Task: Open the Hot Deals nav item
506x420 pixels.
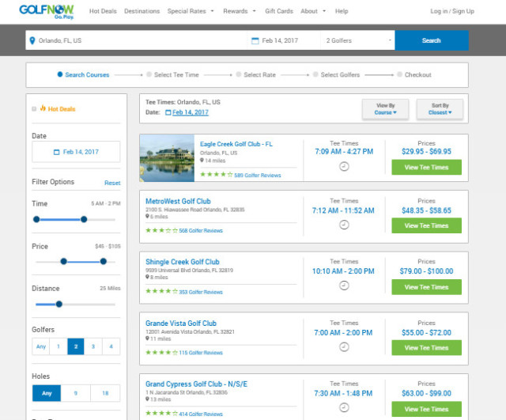Action: 103,11
